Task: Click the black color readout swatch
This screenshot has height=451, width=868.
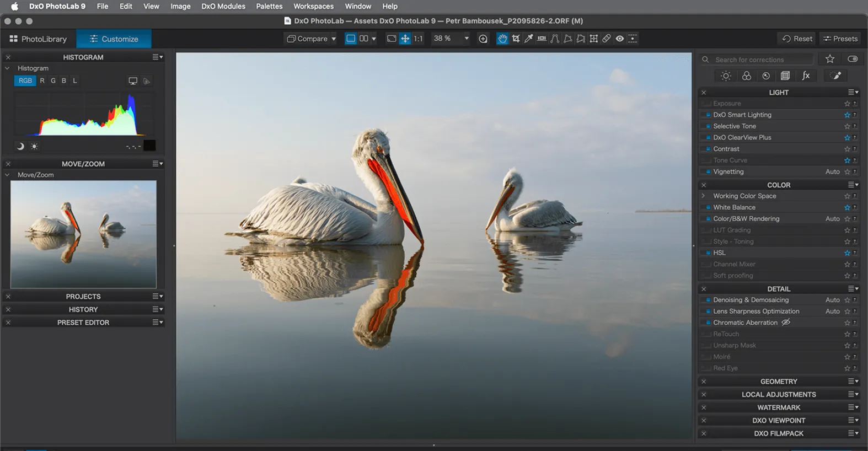Action: click(x=149, y=146)
